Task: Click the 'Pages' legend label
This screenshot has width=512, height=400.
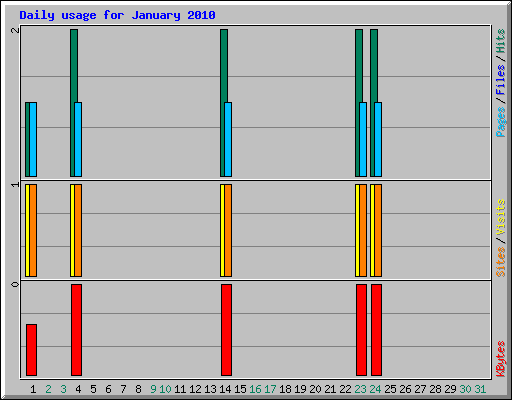Action: [x=500, y=122]
